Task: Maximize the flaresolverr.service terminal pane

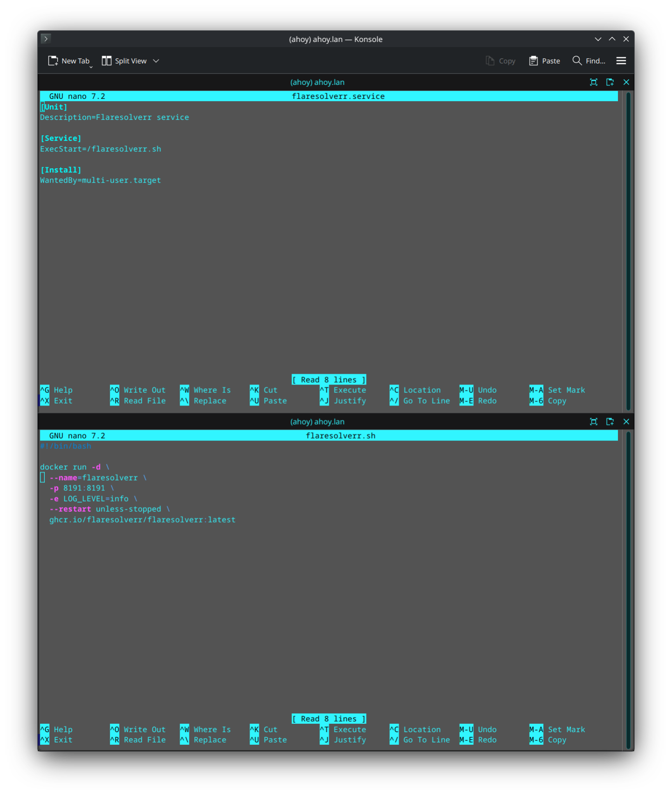Action: pos(594,82)
